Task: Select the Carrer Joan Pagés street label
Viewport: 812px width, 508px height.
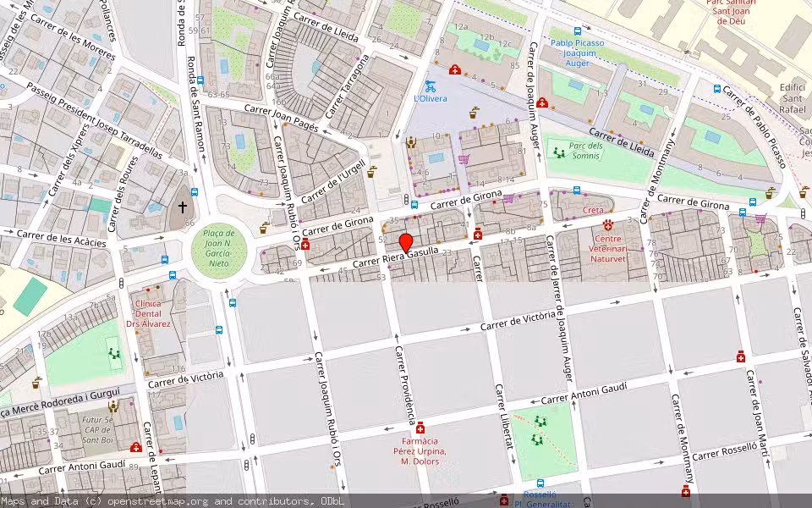Action: 281,119
